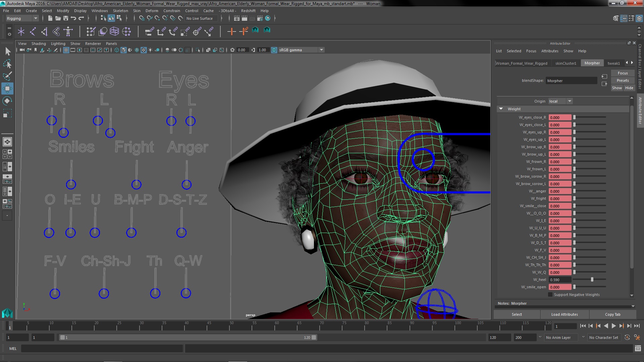Click the animation preferences icon

tap(637, 338)
